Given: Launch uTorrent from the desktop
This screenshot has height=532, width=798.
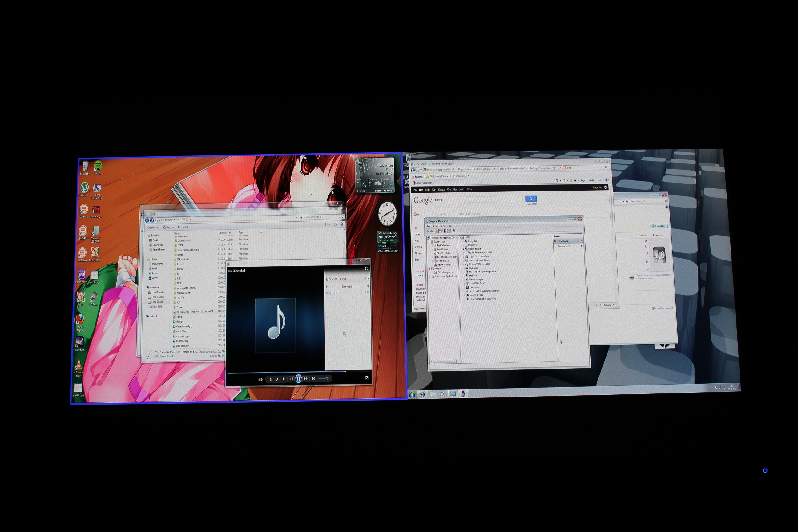Looking at the screenshot, I should 84,189.
